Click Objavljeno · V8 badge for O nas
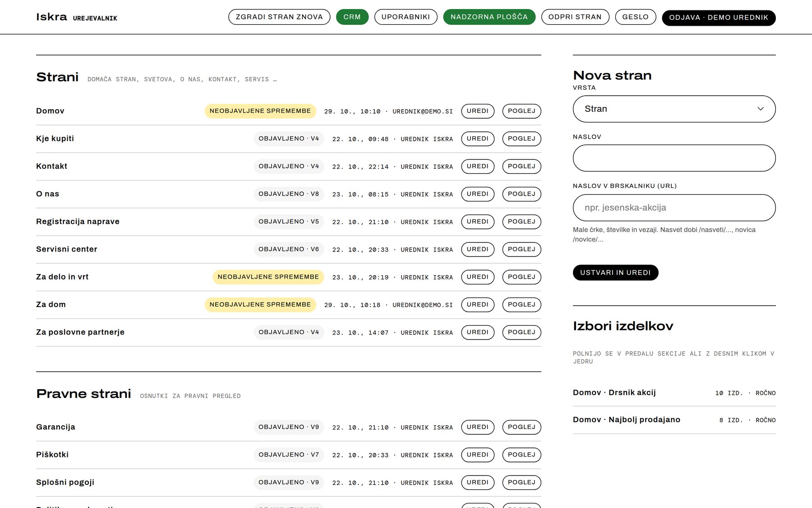The height and width of the screenshot is (508, 812). coord(289,194)
